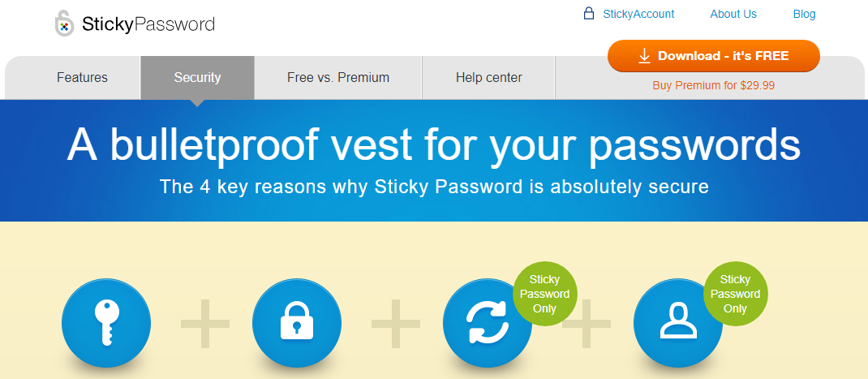
Task: Click Download - it's FREE button
Action: pos(714,56)
